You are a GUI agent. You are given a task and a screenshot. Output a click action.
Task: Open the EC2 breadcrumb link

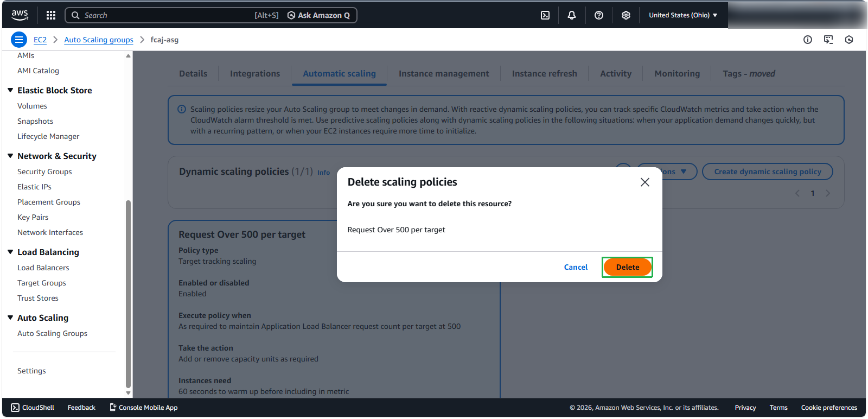click(x=40, y=40)
